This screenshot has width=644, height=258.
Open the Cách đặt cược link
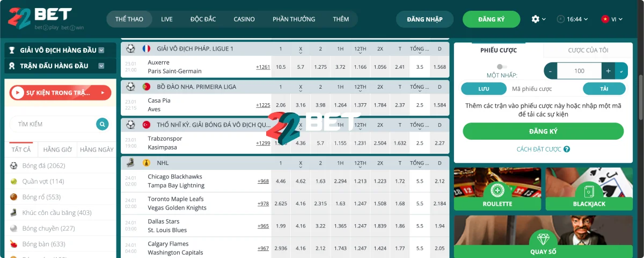539,149
